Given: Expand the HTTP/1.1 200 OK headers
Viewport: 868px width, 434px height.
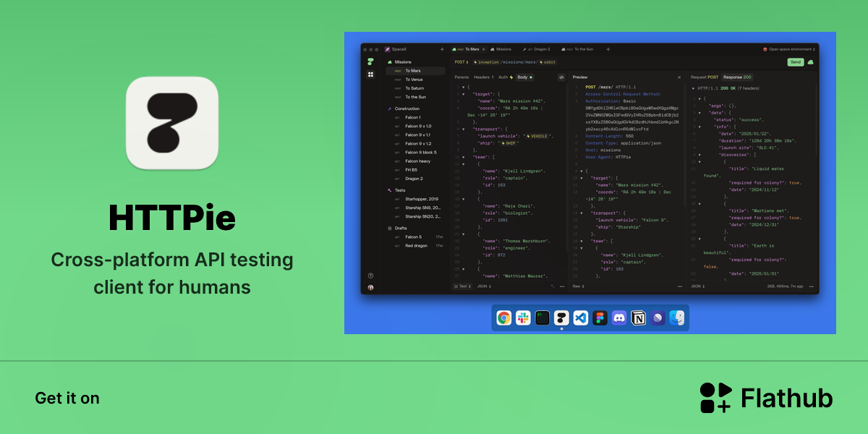Looking at the screenshot, I should [694, 88].
